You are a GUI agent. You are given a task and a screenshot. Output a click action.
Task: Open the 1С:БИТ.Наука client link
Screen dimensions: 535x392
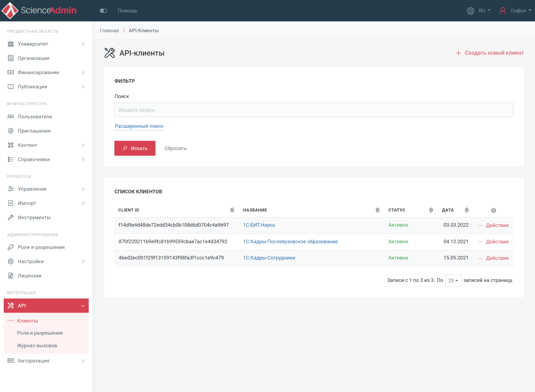point(259,225)
